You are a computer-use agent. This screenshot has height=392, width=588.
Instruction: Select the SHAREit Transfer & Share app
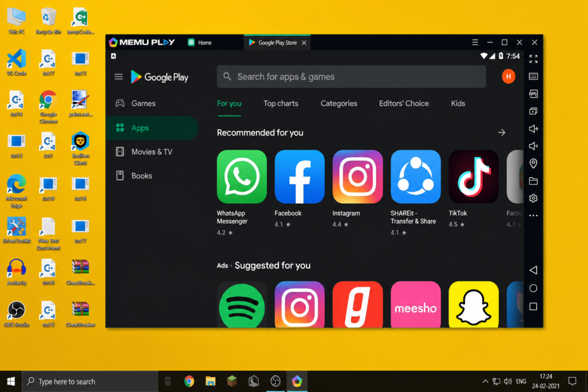(x=416, y=177)
